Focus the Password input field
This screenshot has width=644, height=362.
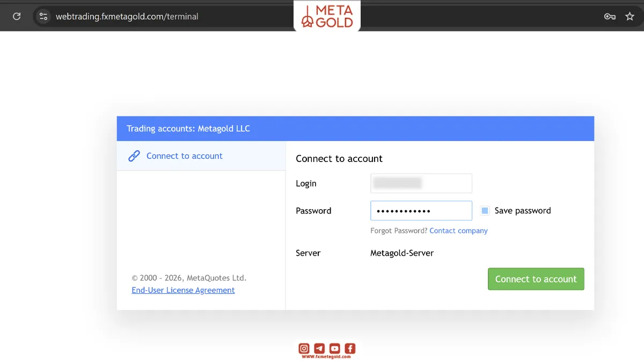coord(421,211)
